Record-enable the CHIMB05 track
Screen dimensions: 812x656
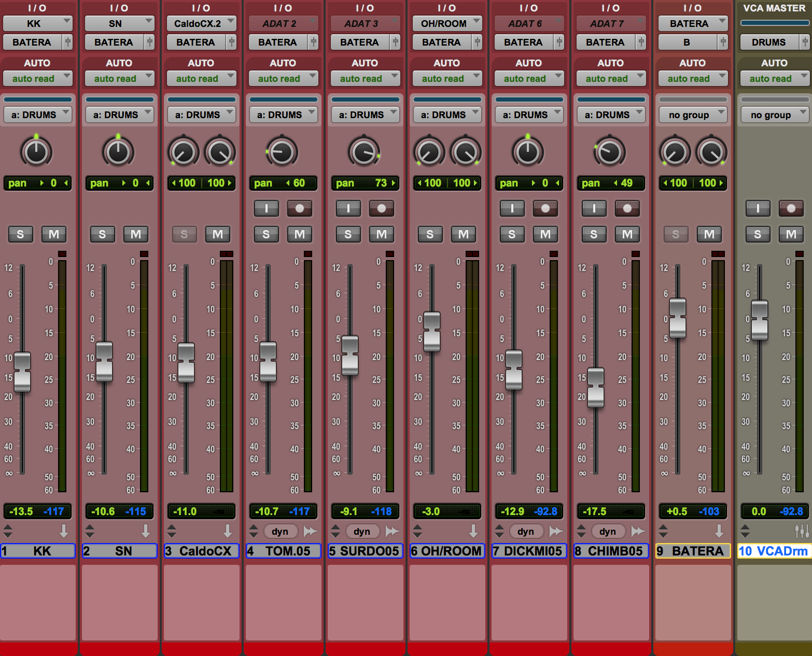(627, 208)
